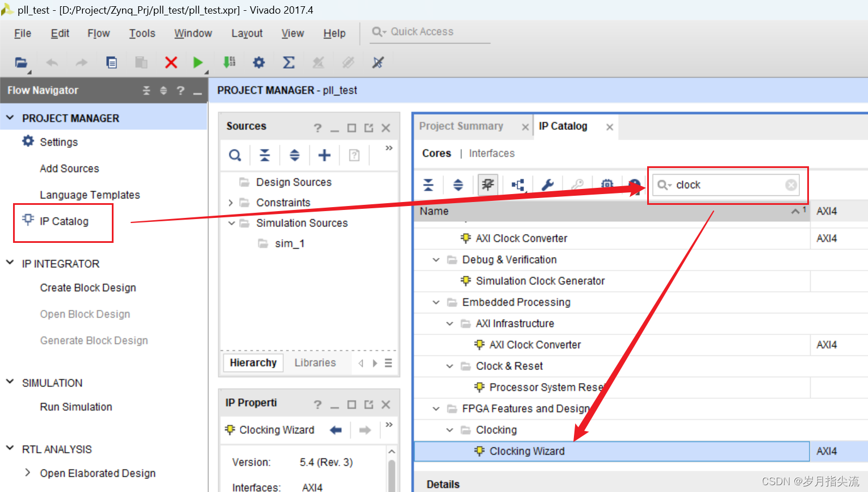Collapse Clocking subcategory chevron
Image resolution: width=868 pixels, height=492 pixels.
coord(450,430)
